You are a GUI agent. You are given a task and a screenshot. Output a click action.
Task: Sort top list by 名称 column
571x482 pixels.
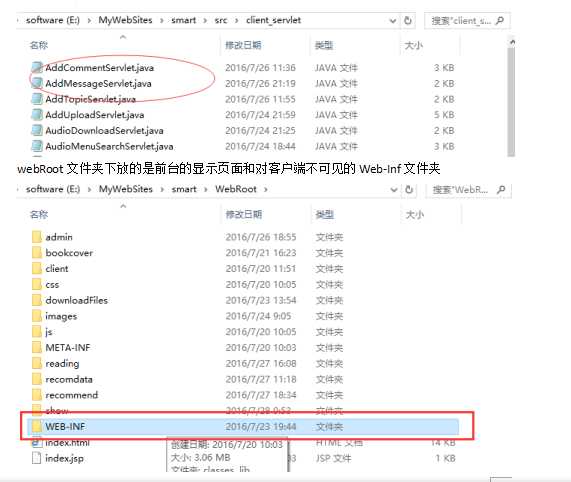(39, 45)
